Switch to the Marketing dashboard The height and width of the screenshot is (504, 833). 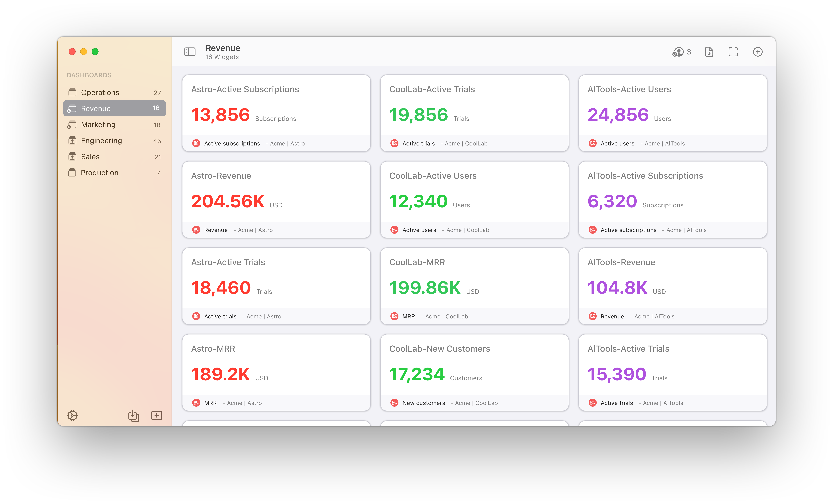point(98,124)
